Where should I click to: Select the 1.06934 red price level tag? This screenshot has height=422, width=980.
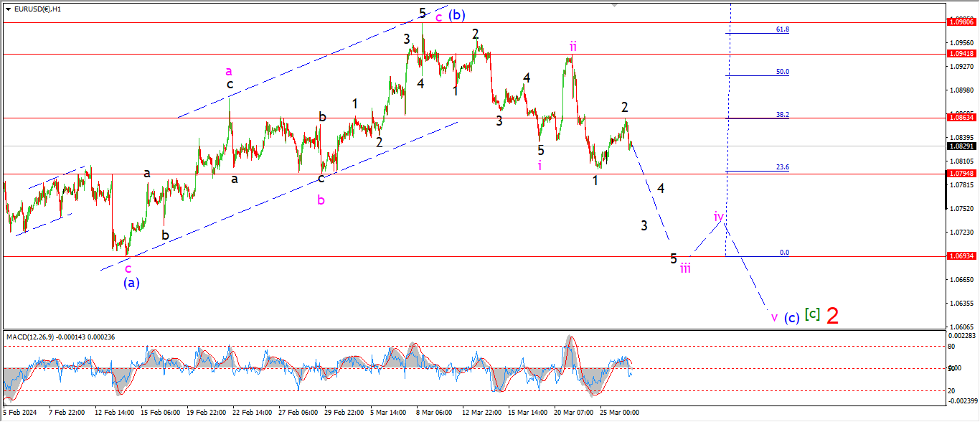click(962, 256)
